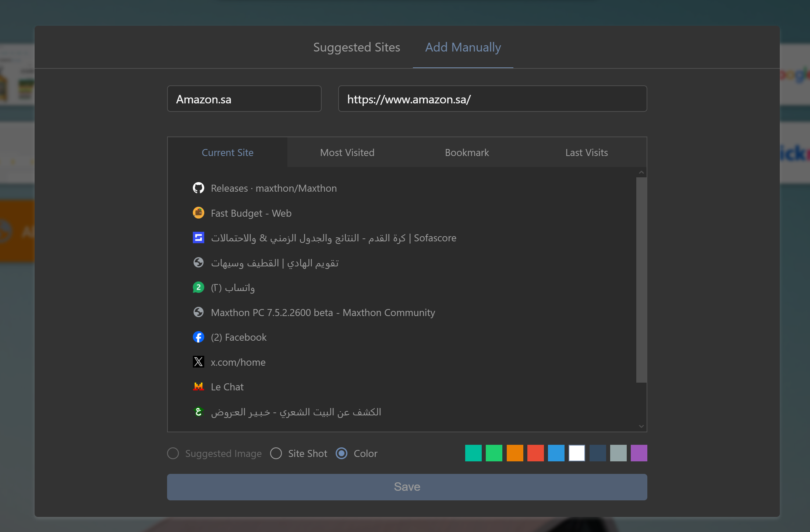Click scroll-down arrow of the site list

641,426
